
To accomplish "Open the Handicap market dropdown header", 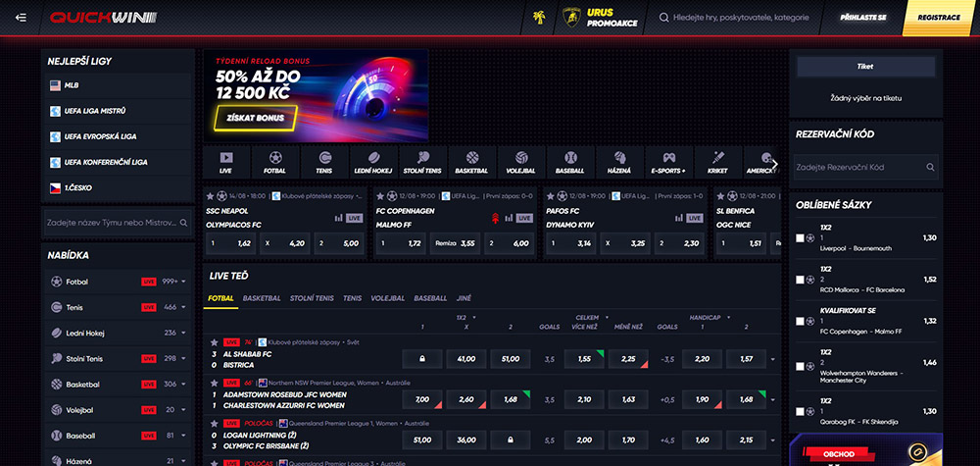I will [710, 318].
